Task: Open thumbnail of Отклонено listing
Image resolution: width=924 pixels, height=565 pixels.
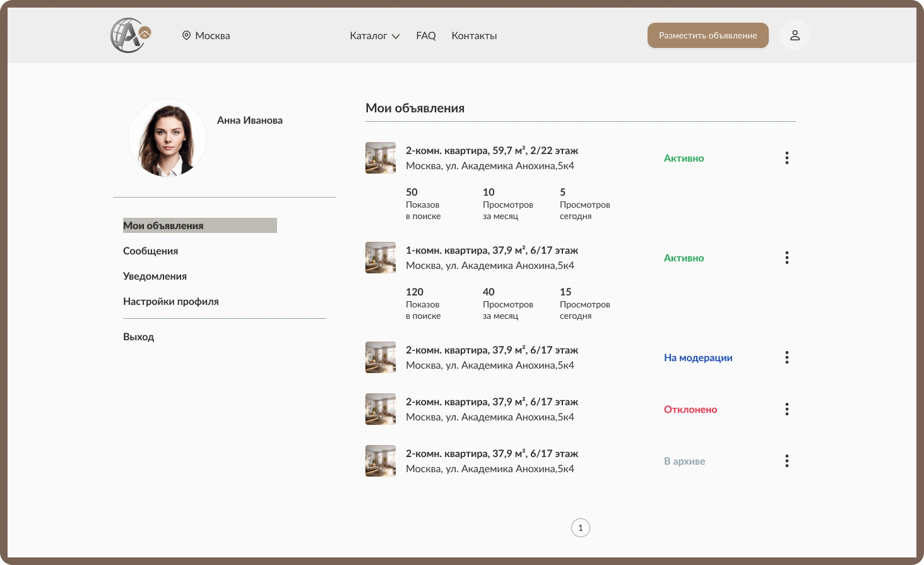Action: (x=381, y=409)
